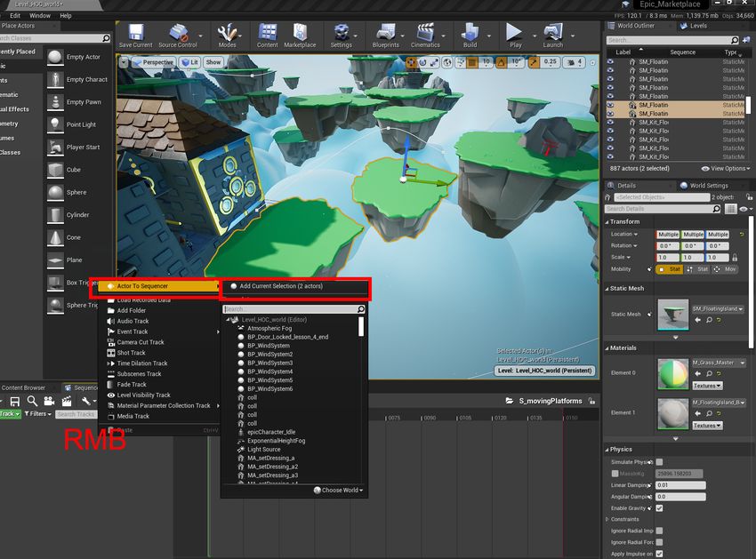Screen dimensions: 756x559
Task: Click the Play toolbar icon
Action: click(514, 33)
